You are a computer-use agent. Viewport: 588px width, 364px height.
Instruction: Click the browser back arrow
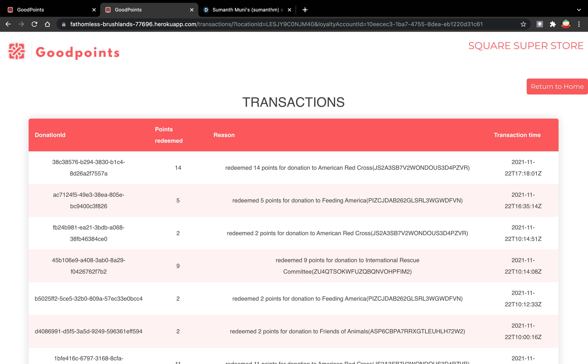pyautogui.click(x=8, y=24)
